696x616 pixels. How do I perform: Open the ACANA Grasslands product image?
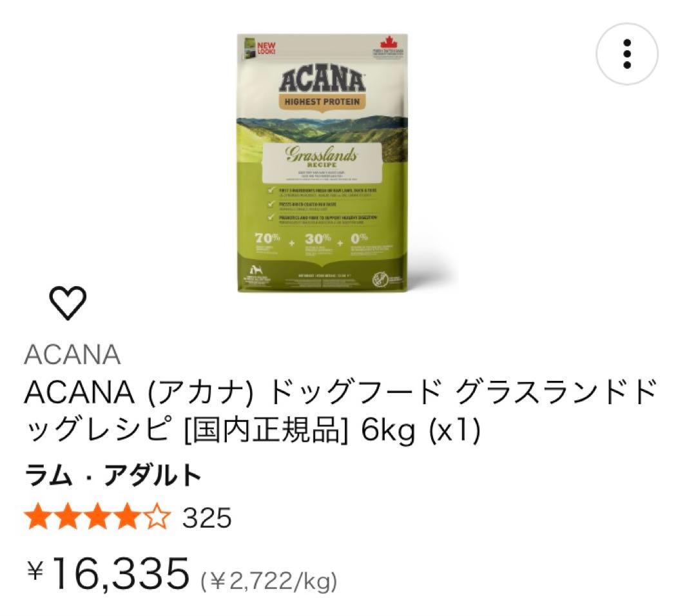coord(322,162)
